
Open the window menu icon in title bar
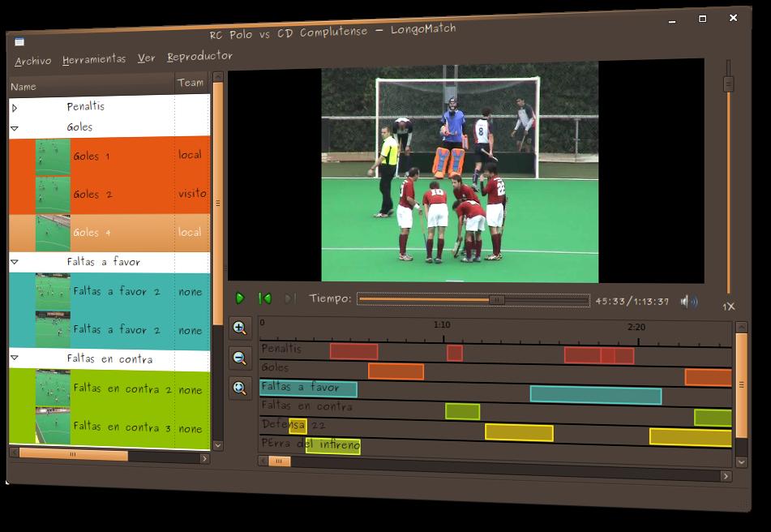point(19,41)
